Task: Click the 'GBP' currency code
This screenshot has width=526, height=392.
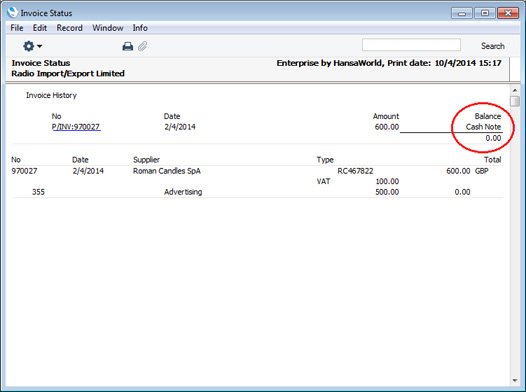Action: pyautogui.click(x=481, y=171)
